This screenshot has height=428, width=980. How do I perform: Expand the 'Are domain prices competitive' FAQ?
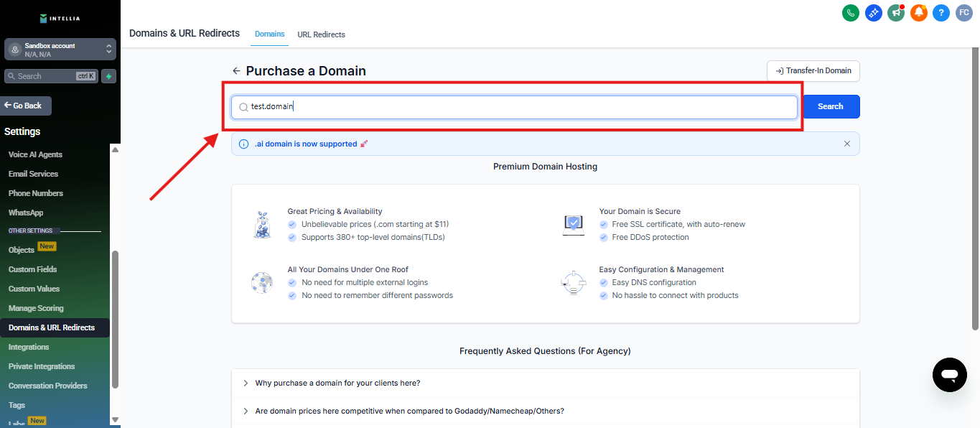pyautogui.click(x=409, y=411)
